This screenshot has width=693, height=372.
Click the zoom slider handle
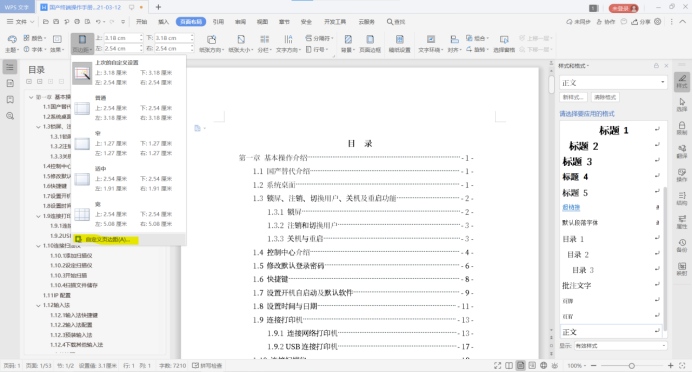click(x=632, y=365)
